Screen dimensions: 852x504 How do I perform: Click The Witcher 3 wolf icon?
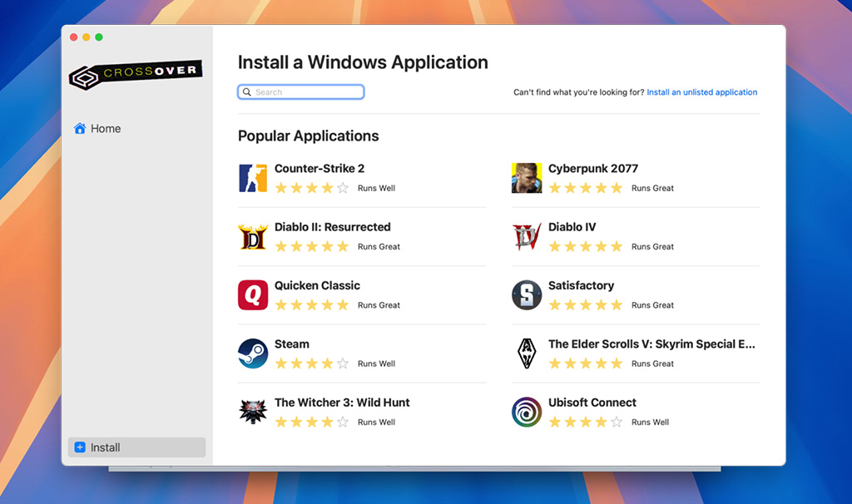click(253, 412)
